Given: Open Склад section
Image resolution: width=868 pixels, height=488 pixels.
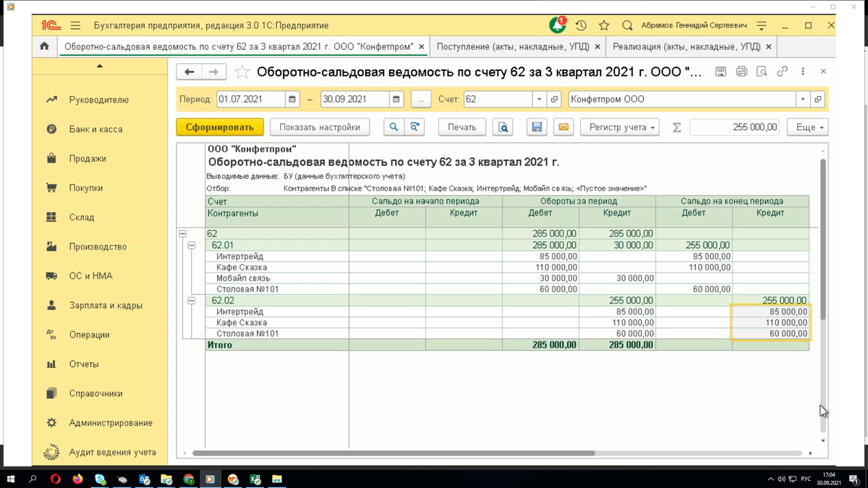Looking at the screenshot, I should coord(82,217).
